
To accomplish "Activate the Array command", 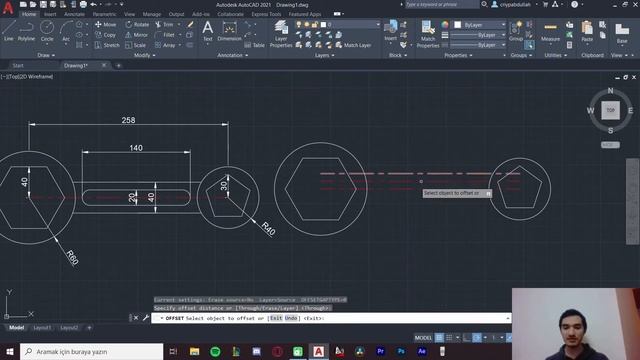I will coord(165,45).
